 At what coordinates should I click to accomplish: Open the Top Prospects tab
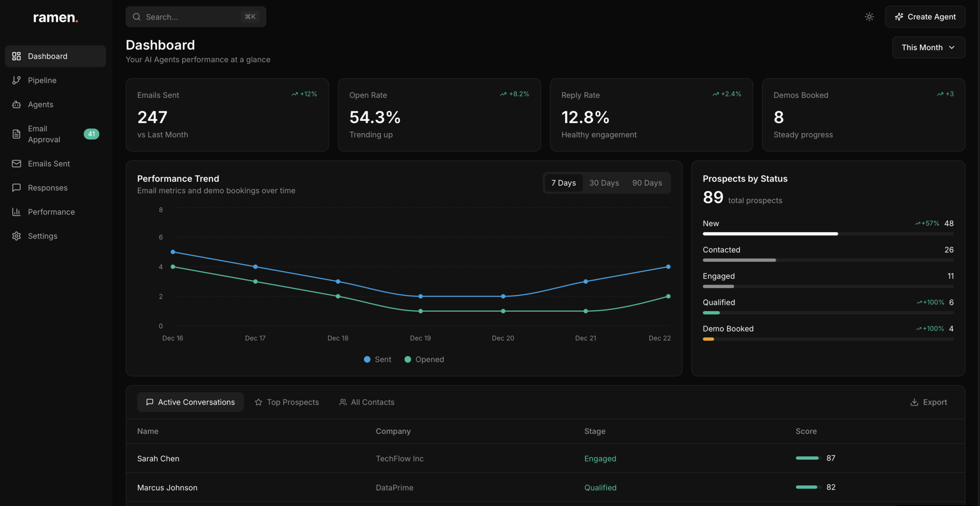[287, 402]
